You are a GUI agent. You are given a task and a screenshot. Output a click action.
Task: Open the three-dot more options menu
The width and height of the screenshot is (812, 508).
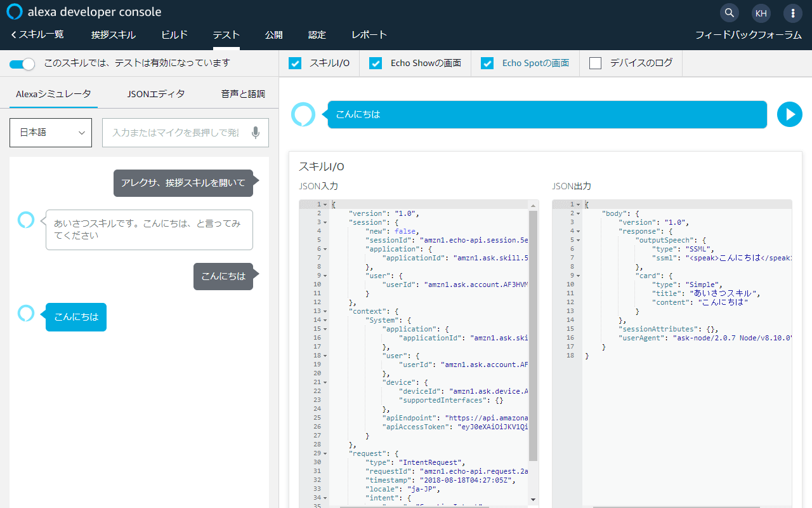(793, 13)
